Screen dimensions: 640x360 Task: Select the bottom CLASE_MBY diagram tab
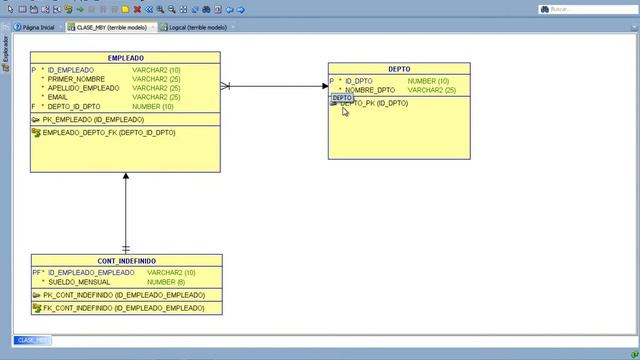32,340
